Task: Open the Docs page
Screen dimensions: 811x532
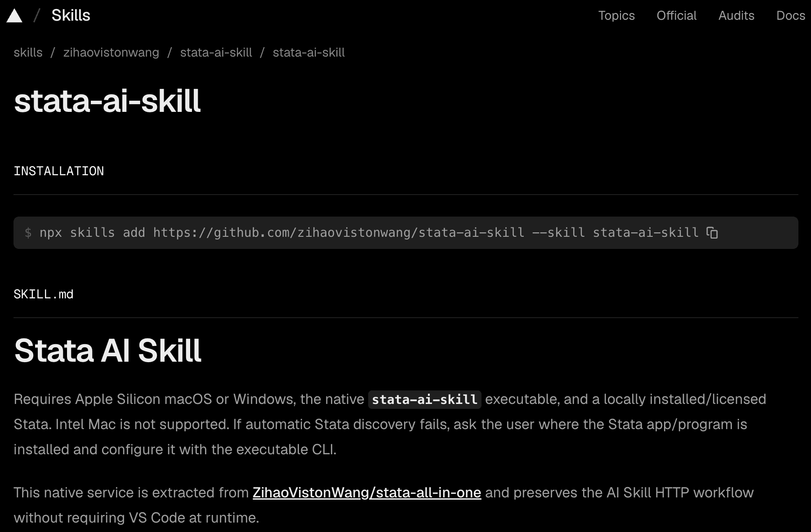Action: coord(791,15)
